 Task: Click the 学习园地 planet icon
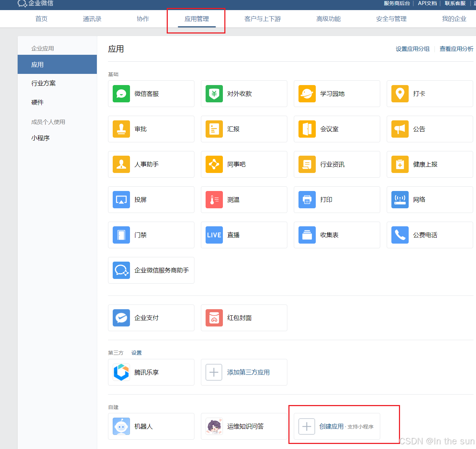click(307, 94)
